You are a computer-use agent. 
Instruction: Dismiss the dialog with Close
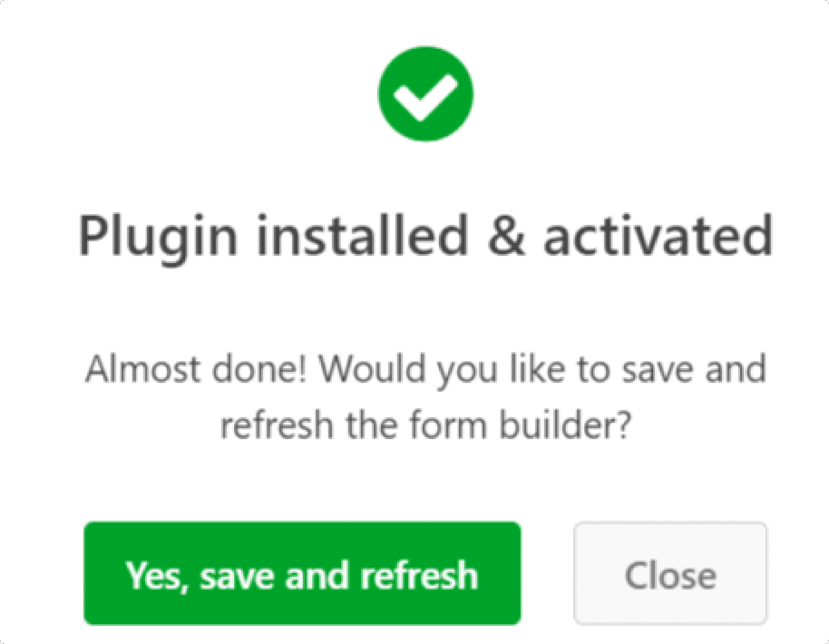coord(670,573)
